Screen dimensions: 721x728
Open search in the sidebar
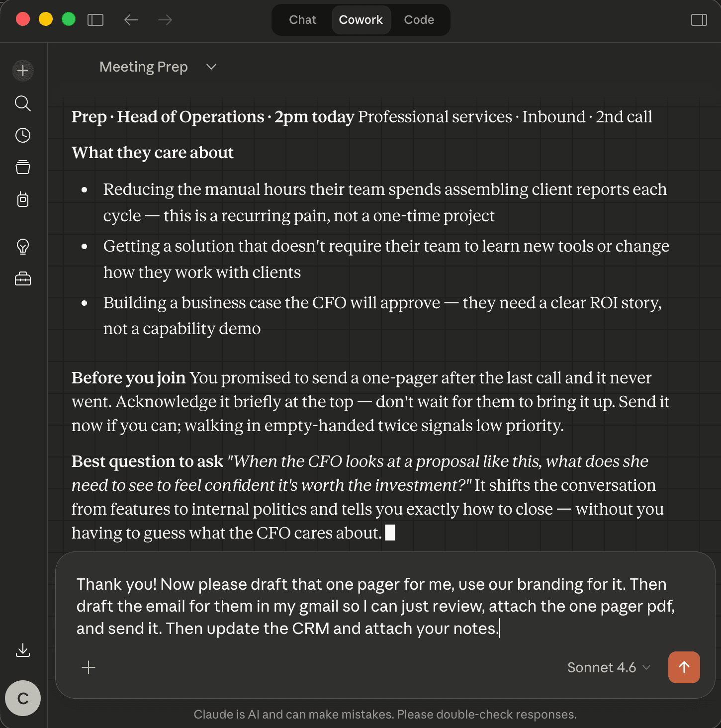pos(23,103)
